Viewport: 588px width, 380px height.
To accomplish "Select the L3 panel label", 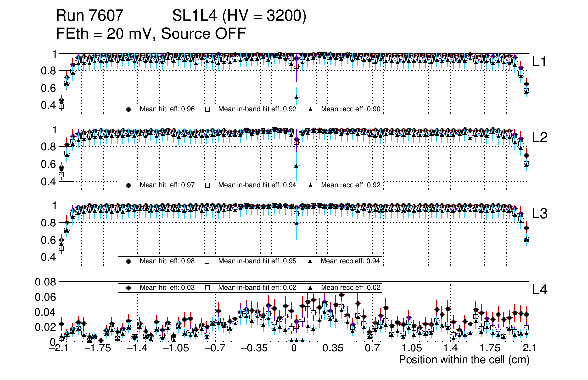I will coord(540,214).
